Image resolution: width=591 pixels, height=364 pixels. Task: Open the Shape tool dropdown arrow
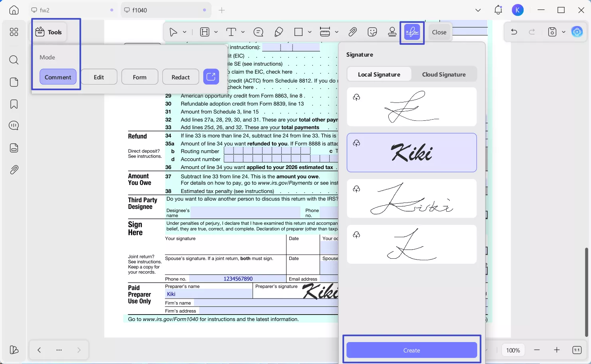309,32
